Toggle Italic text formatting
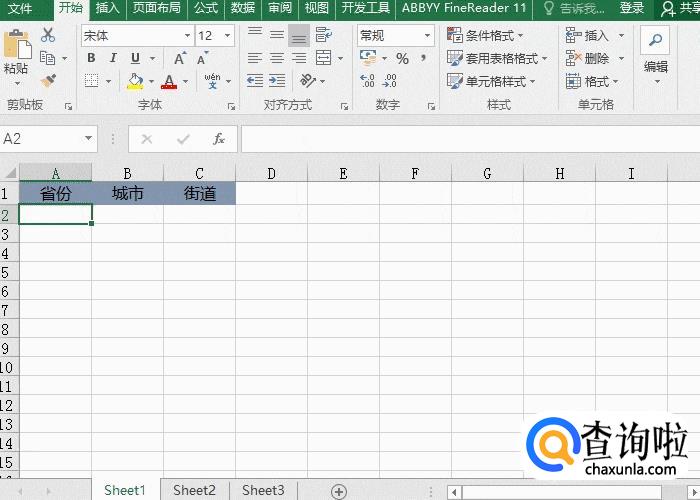This screenshot has width=700, height=500. coord(112,58)
